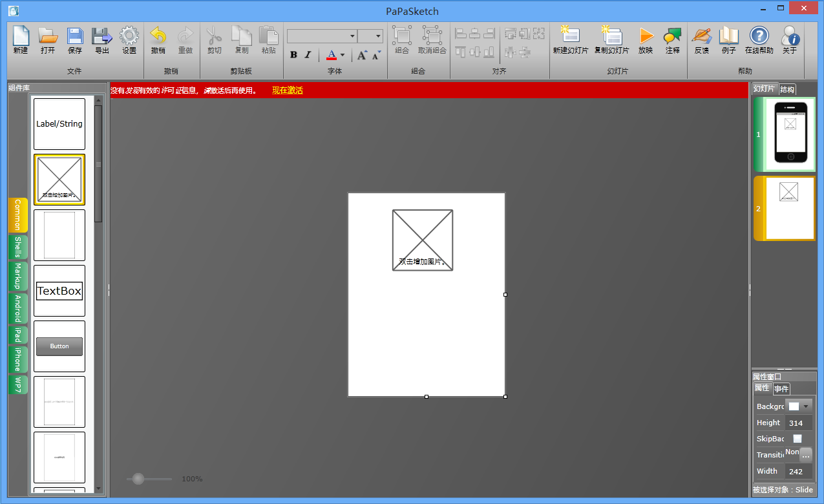Click the 粘贴 (Paste) clipboard icon

tap(269, 36)
